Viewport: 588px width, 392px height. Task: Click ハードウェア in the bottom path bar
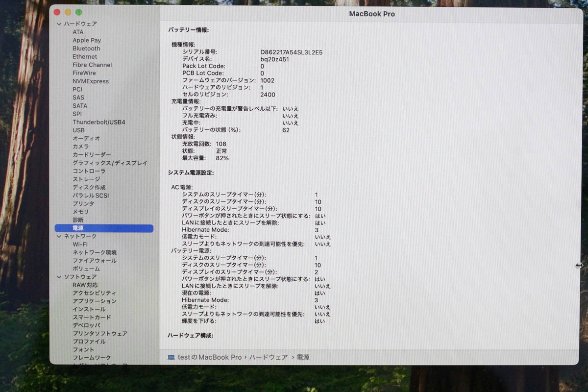(269, 358)
